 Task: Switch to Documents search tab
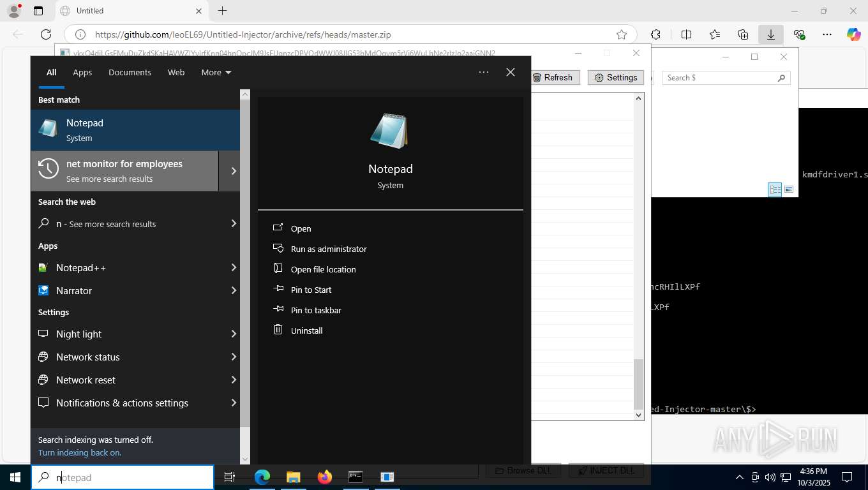tap(130, 72)
